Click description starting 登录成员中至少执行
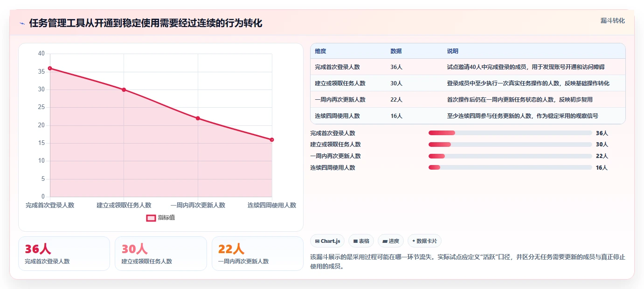 [x=528, y=83]
